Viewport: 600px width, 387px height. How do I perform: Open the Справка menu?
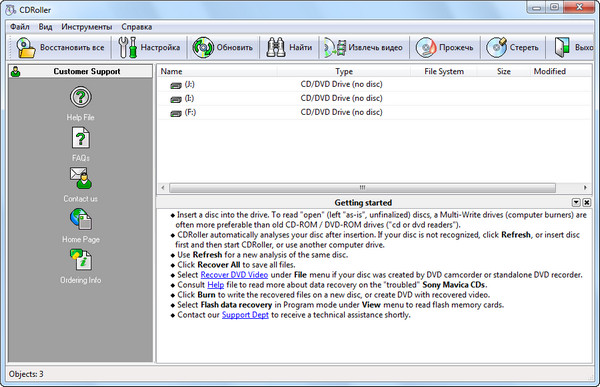[x=137, y=27]
